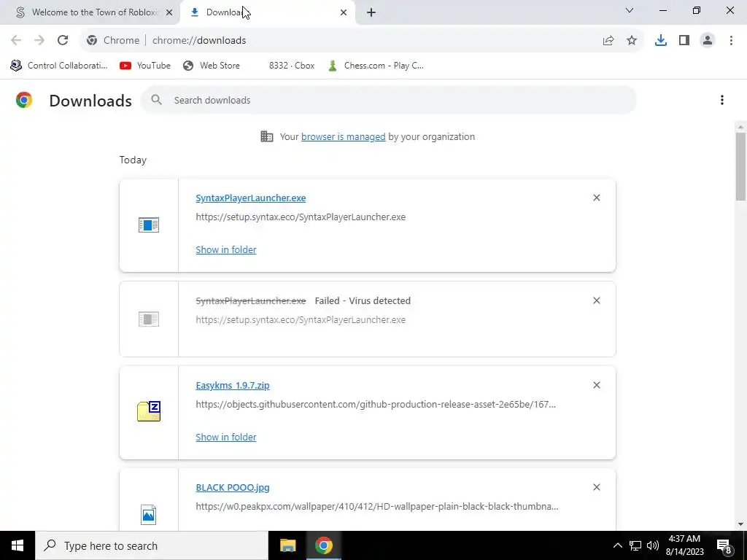This screenshot has width=747, height=560.
Task: Open the YouTube bookmark
Action: point(145,66)
